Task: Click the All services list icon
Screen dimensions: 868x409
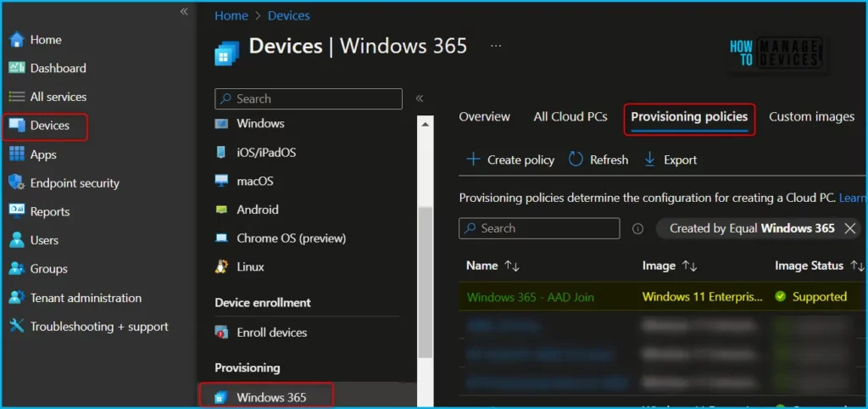Action: point(17,97)
